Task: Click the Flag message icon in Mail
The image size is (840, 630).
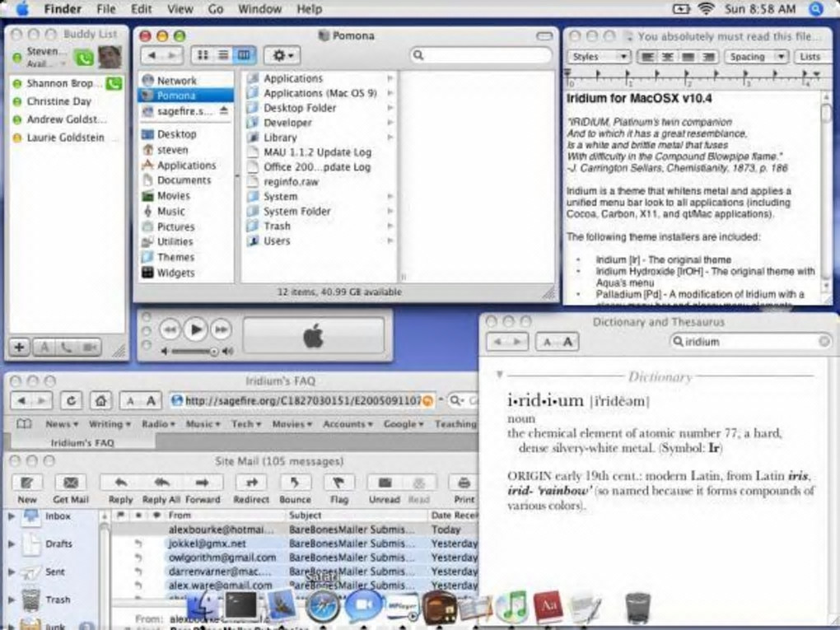Action: (x=338, y=483)
